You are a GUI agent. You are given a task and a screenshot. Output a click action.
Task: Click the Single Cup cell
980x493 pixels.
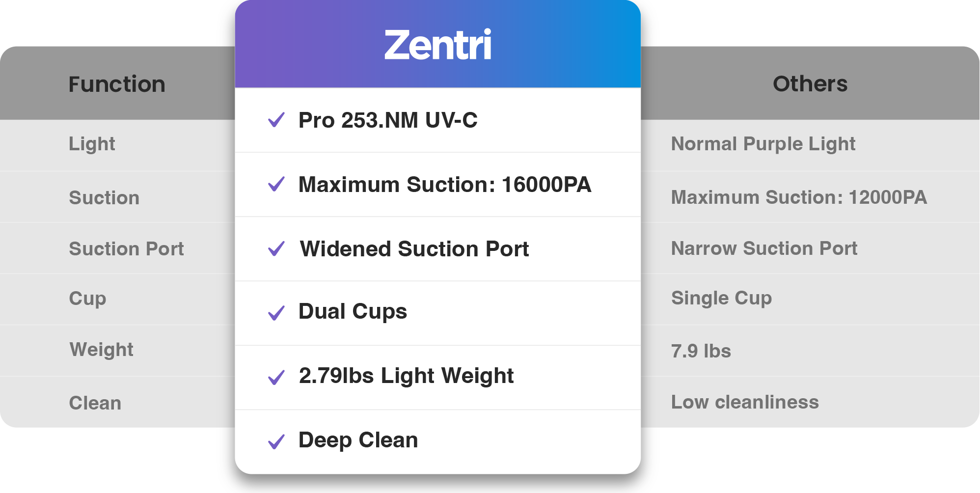pyautogui.click(x=721, y=298)
